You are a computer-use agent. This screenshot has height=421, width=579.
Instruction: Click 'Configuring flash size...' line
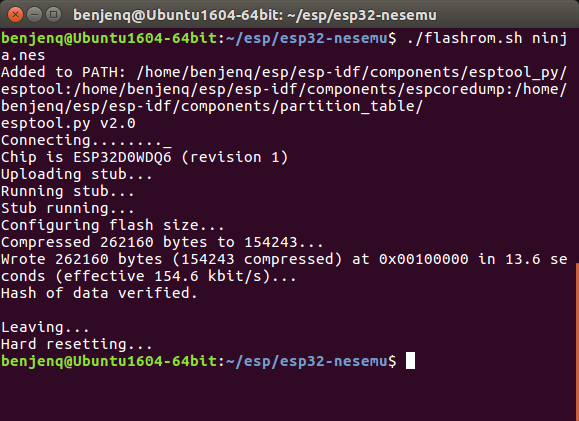point(113,225)
